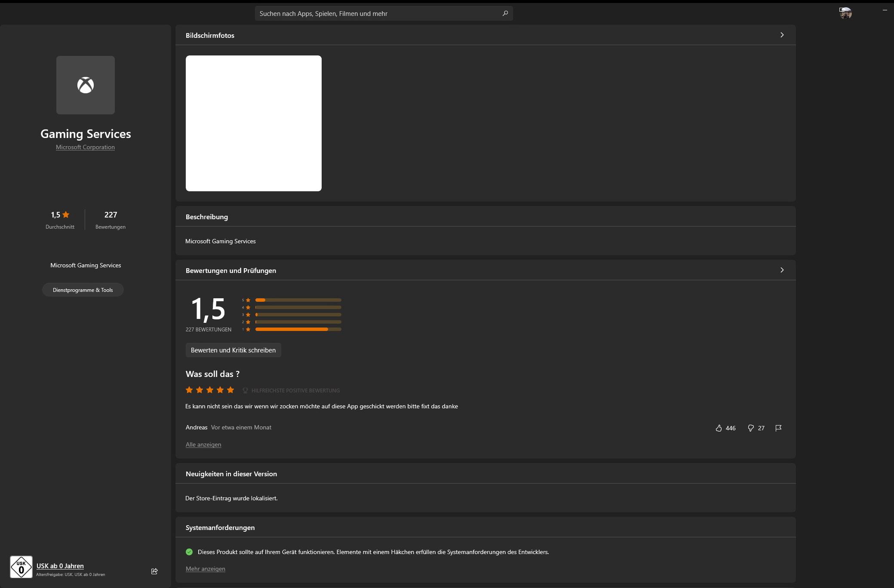Click the Beschreibung section header
This screenshot has height=588, width=894.
coord(207,217)
